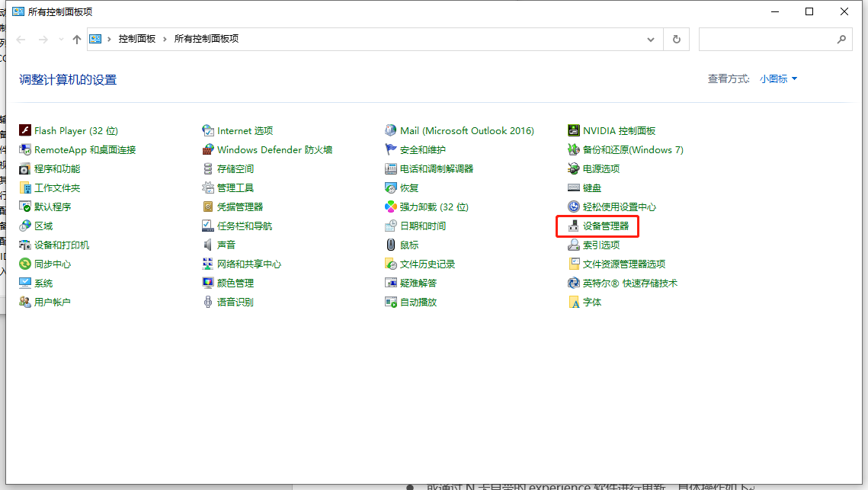Click the search magnifier icon
Screen dimensions: 868x490
(841, 40)
